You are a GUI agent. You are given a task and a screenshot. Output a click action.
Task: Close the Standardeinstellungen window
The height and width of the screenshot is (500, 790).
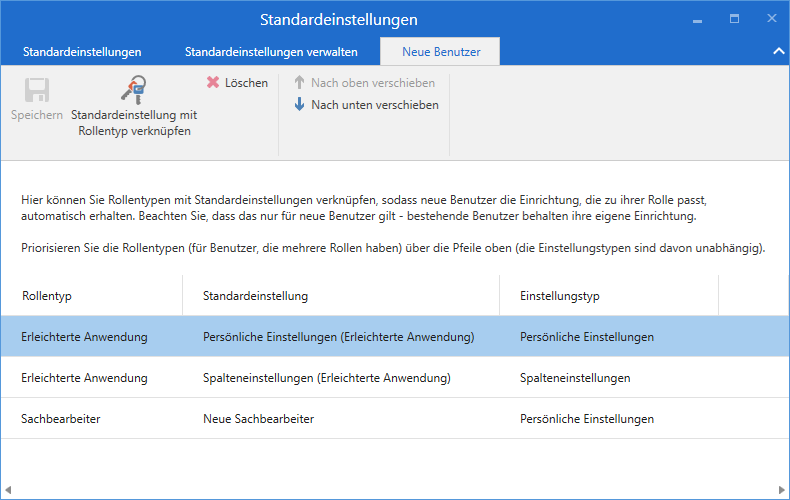coord(771,18)
